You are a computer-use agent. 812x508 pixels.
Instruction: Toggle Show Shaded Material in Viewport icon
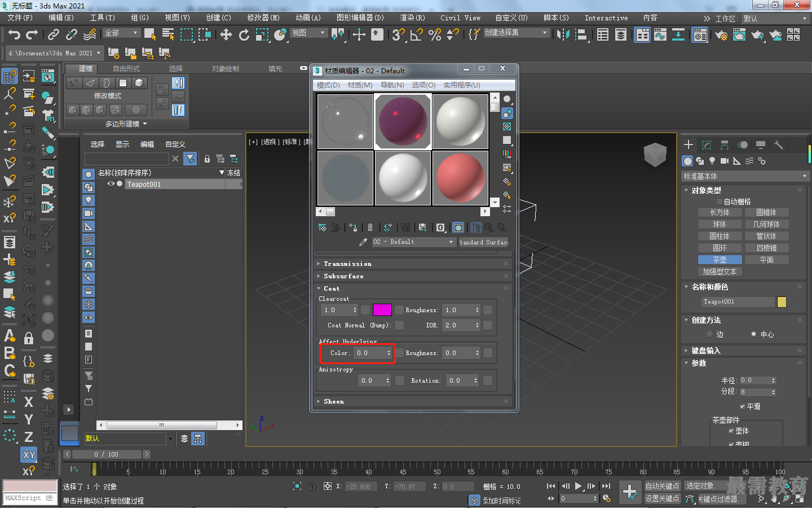click(x=458, y=227)
